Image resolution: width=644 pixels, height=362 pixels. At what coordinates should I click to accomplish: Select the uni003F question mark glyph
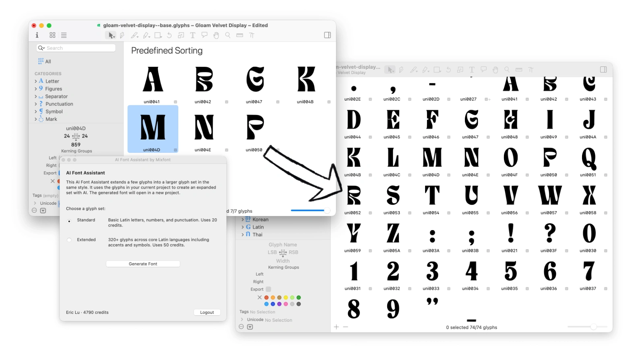tap(550, 237)
